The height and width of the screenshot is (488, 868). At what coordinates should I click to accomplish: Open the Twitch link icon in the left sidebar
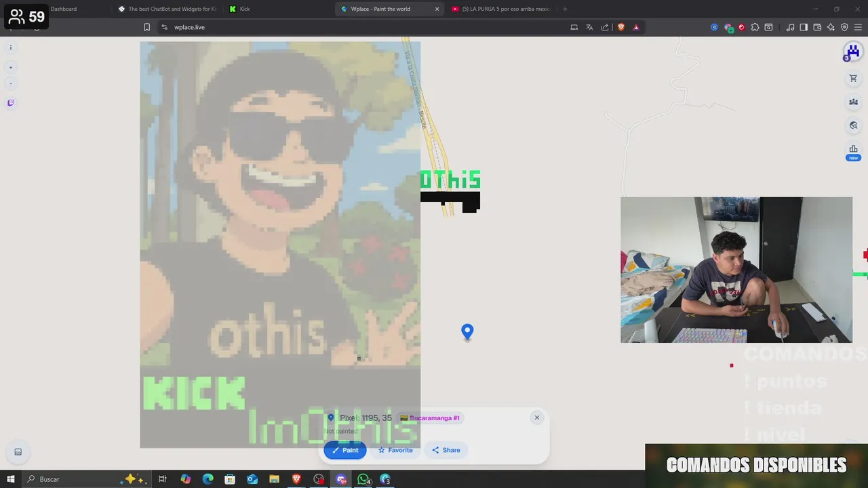tap(10, 103)
